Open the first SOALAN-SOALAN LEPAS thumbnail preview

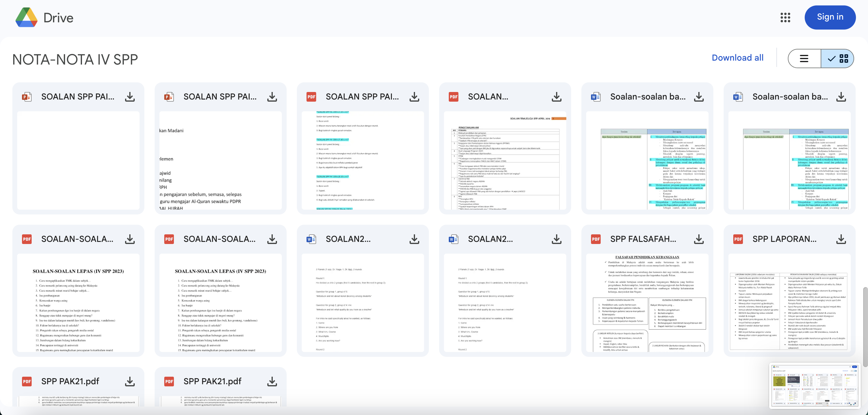tap(78, 303)
